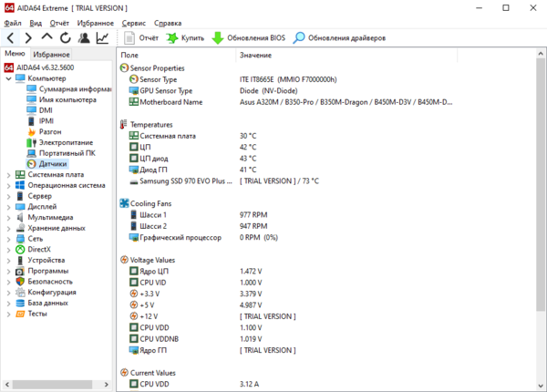Image resolution: width=547 pixels, height=392 pixels.
Task: Click the Безопасность shield icon
Action: click(20, 282)
